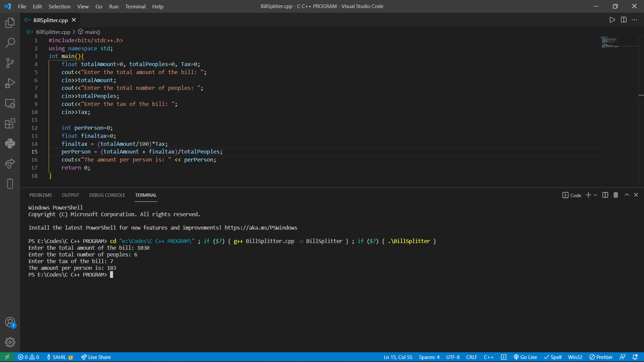Click main() in the breadcrumb bar
The image size is (644, 362).
(x=92, y=32)
